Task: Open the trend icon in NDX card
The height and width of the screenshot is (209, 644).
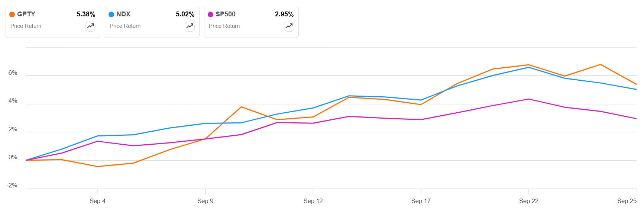Action: pyautogui.click(x=190, y=26)
